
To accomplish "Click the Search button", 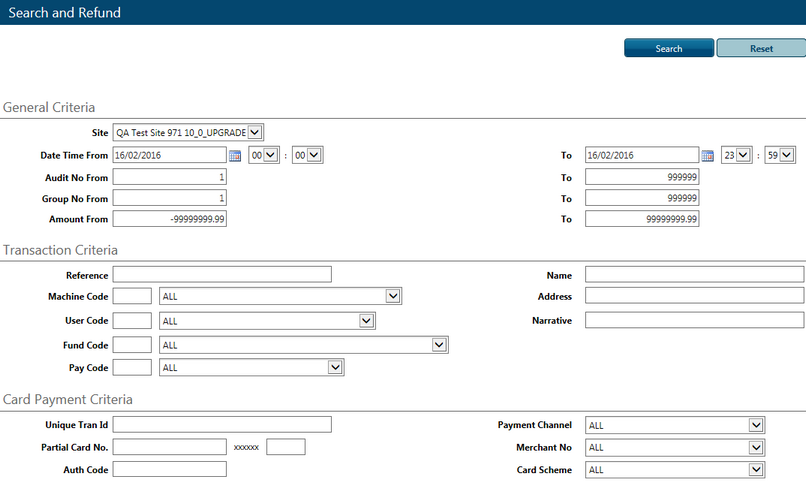I will [x=669, y=49].
